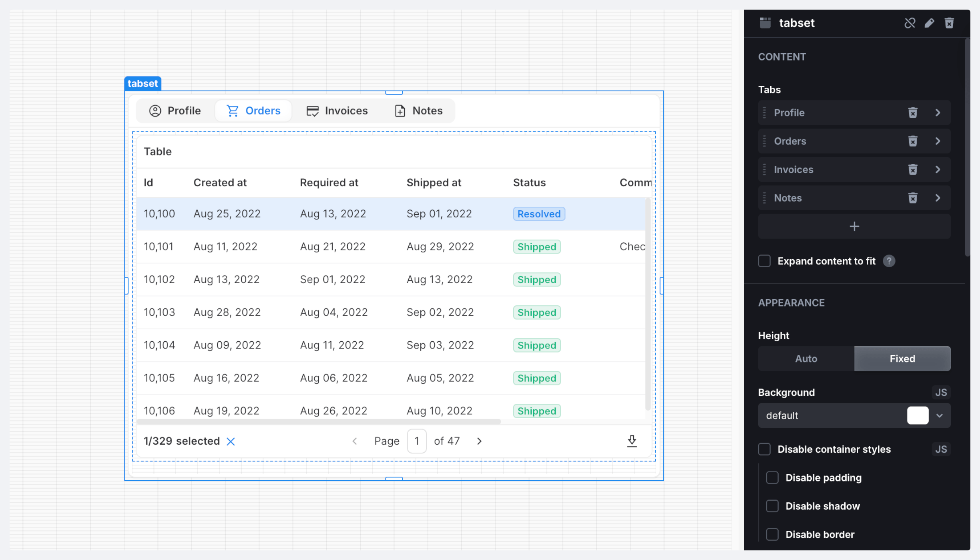Viewport: 980px width, 560px height.
Task: Enable the Expand content to fit checkbox
Action: tap(764, 261)
